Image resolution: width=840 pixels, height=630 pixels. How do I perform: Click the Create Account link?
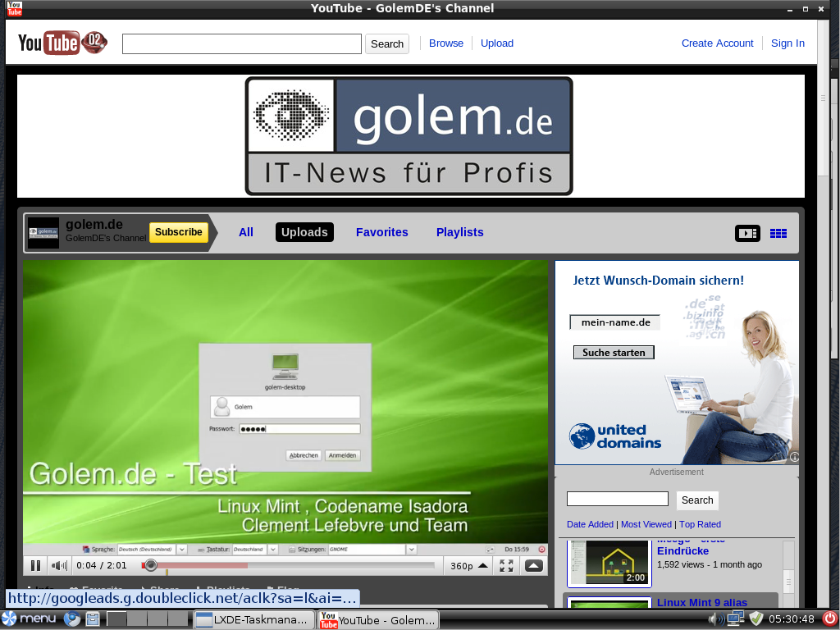(x=717, y=43)
